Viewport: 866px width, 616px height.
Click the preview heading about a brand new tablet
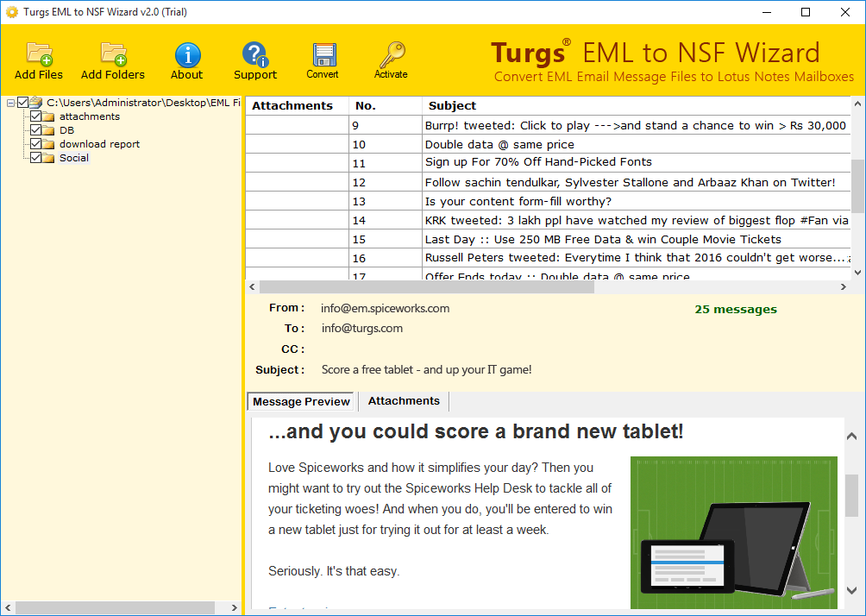click(476, 431)
